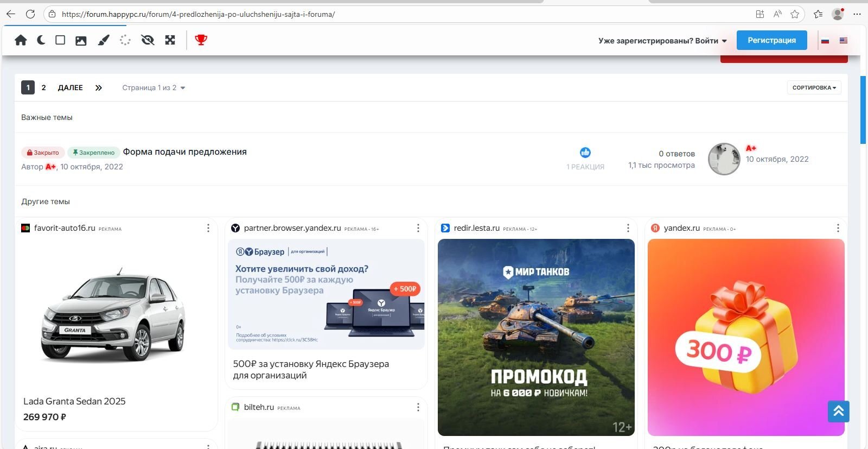Expand the 'Страница 1 из 2' page selector
868x449 pixels.
[x=154, y=88]
